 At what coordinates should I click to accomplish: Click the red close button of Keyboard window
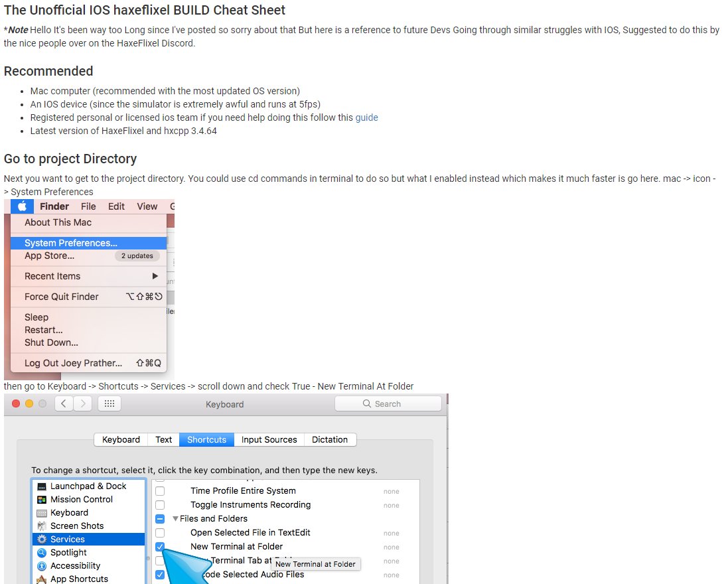(16, 403)
